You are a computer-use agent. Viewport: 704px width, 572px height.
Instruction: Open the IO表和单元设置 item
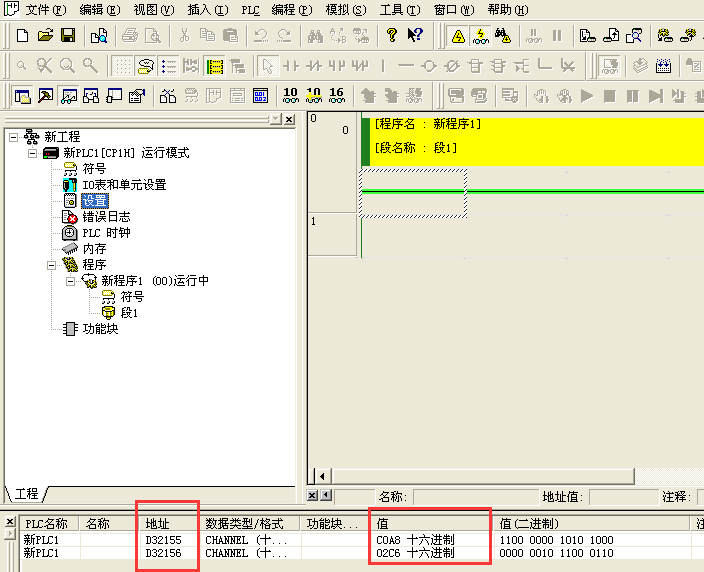[123, 185]
